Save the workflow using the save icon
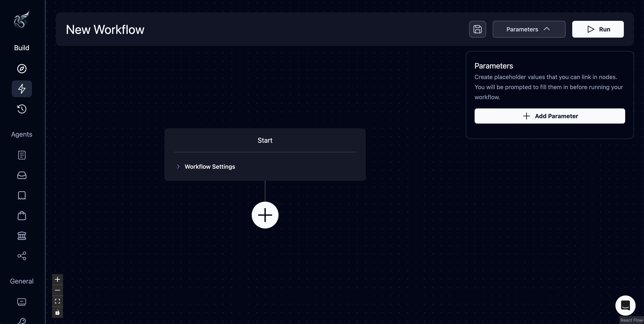 coord(477,29)
